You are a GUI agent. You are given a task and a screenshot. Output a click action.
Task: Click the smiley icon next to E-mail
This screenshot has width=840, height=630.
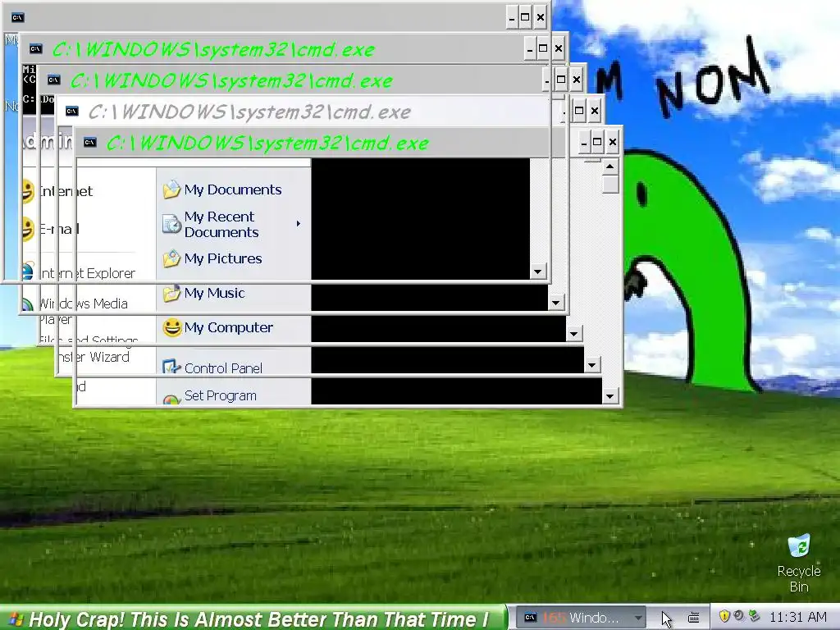pos(28,230)
